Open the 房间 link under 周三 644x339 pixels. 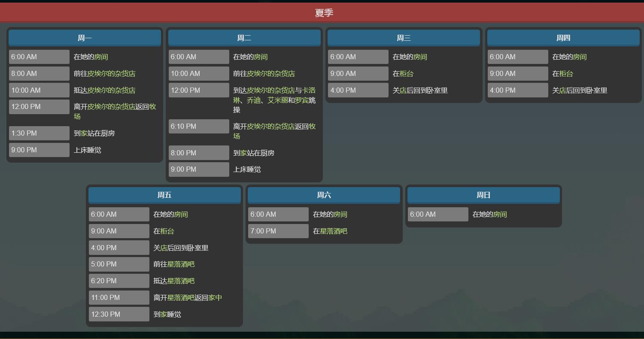click(420, 57)
